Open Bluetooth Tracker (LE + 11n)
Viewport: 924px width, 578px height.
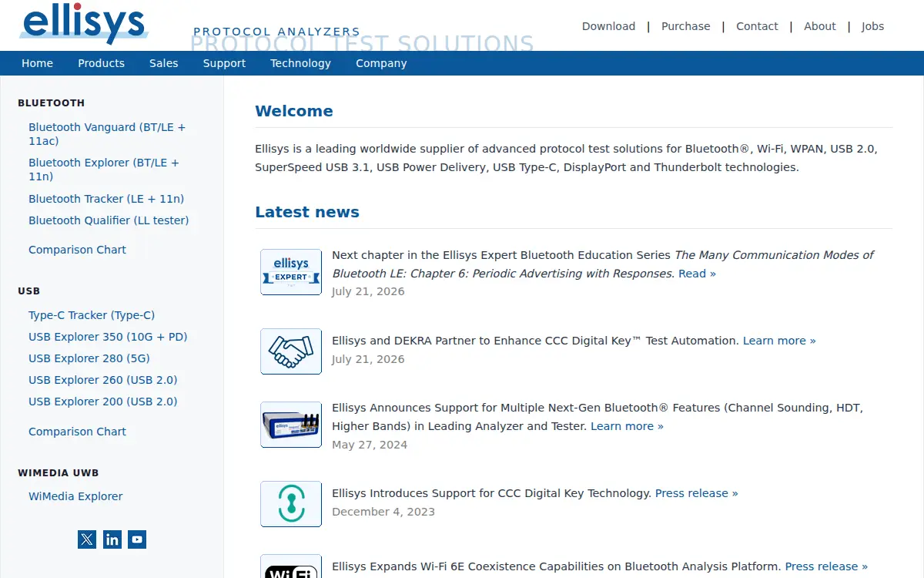pos(106,199)
